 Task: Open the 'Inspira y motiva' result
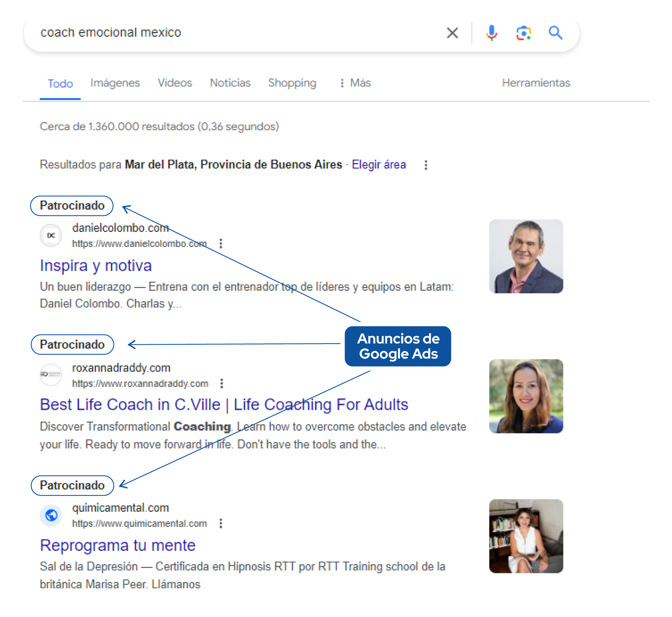click(x=96, y=265)
